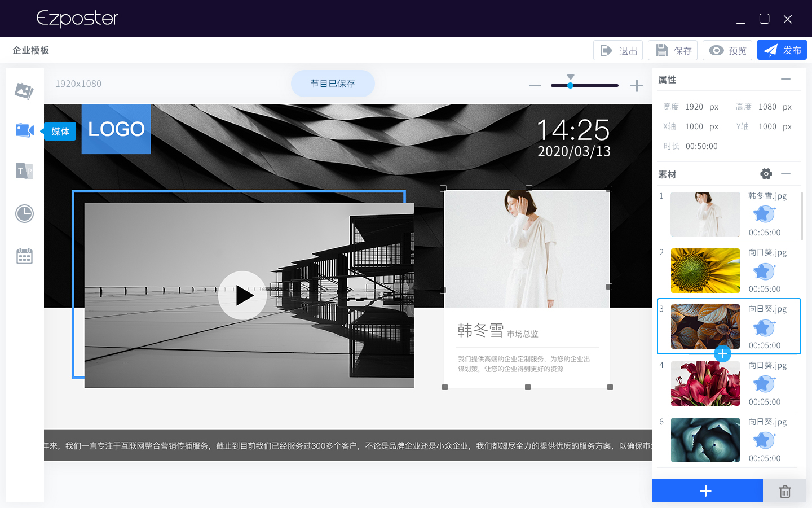Click the 媒体 label tooltip

click(x=60, y=130)
